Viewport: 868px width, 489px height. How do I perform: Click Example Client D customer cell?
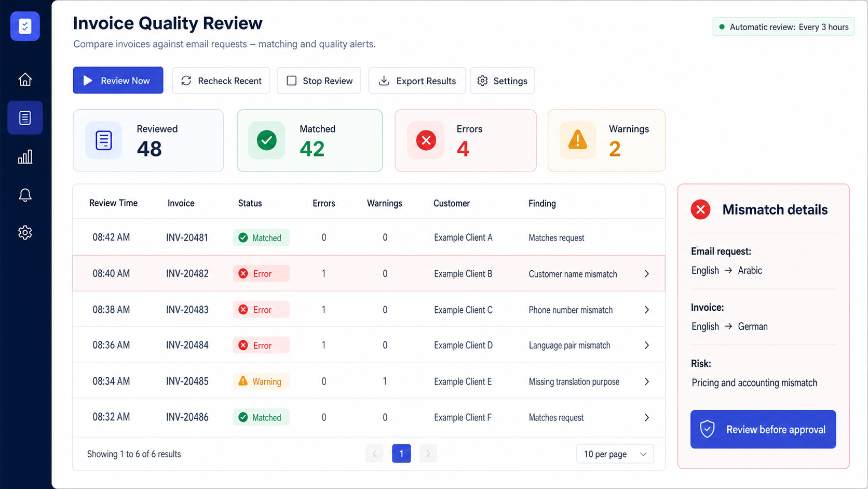click(x=463, y=345)
